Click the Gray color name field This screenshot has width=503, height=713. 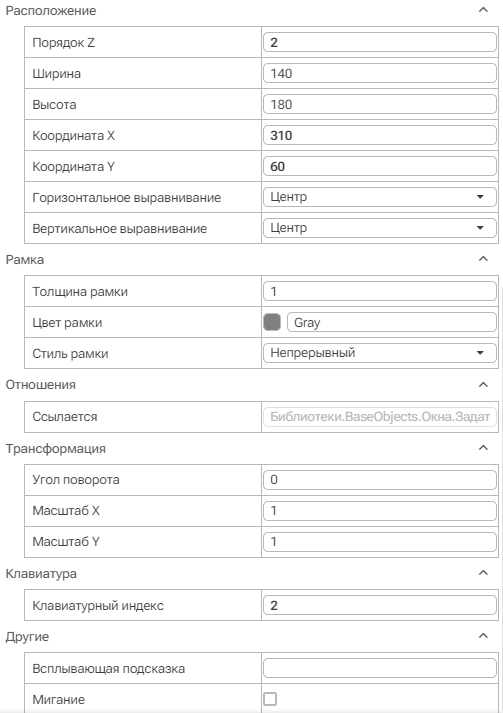[x=392, y=322]
